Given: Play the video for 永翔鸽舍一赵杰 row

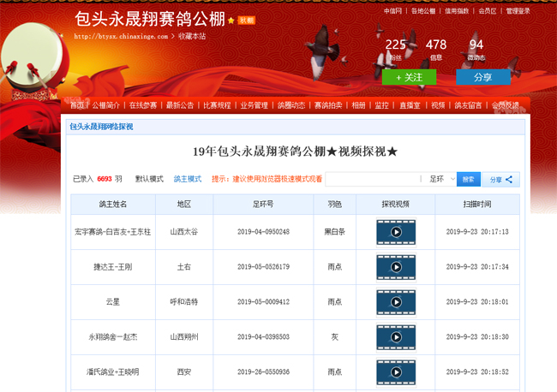Looking at the screenshot, I should [x=396, y=337].
